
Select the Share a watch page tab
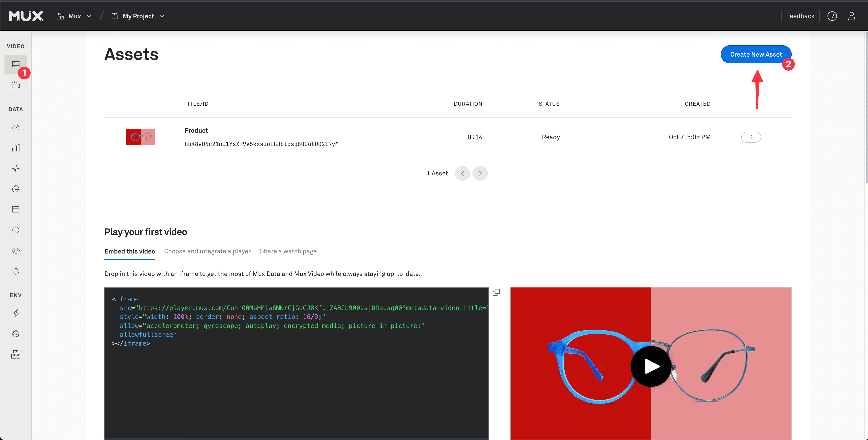coord(288,251)
